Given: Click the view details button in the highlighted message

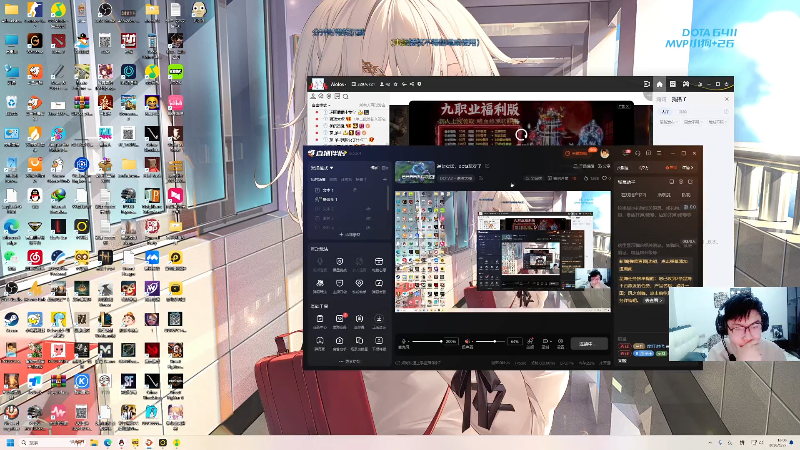Looking at the screenshot, I should click(654, 301).
